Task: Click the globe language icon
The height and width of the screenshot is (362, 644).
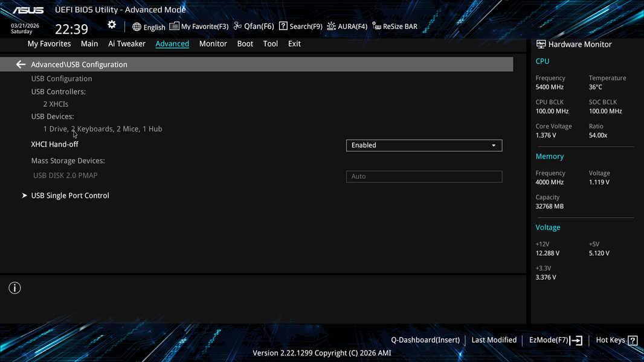Action: (137, 27)
